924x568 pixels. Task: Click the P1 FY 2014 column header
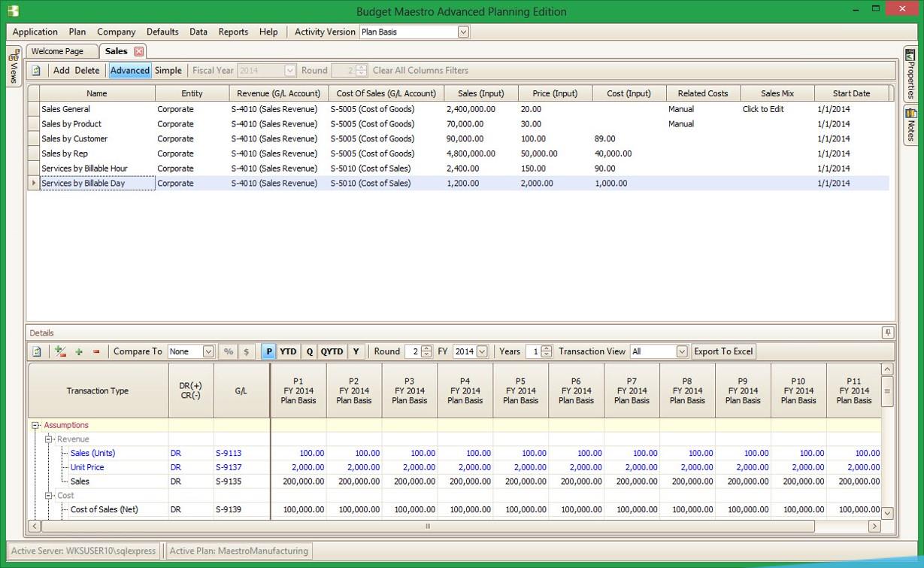click(298, 391)
